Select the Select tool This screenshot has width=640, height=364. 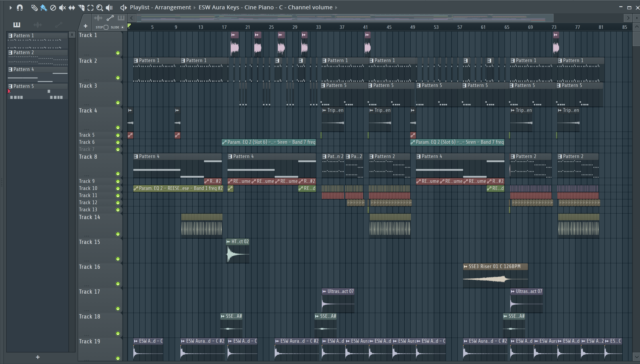coord(90,8)
